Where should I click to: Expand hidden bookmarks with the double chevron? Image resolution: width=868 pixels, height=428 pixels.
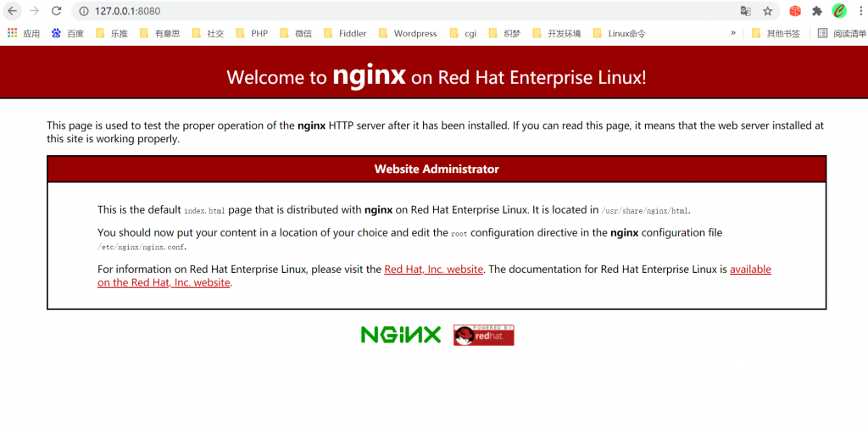pyautogui.click(x=733, y=33)
